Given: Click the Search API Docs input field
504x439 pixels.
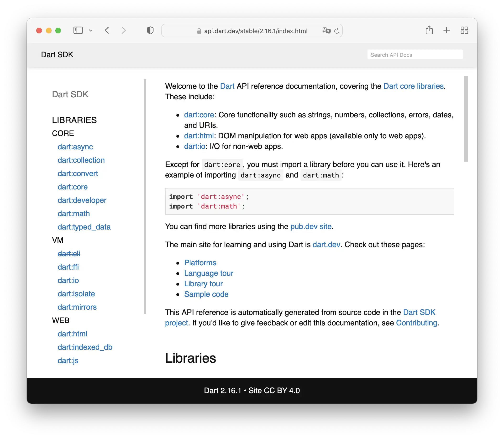Looking at the screenshot, I should tap(415, 55).
